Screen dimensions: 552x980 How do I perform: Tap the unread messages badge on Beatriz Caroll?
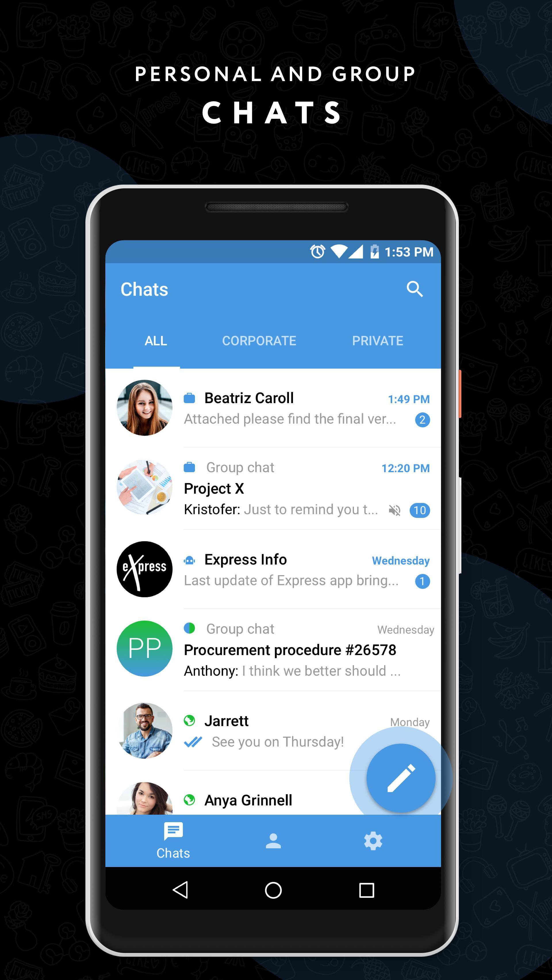[x=423, y=421]
